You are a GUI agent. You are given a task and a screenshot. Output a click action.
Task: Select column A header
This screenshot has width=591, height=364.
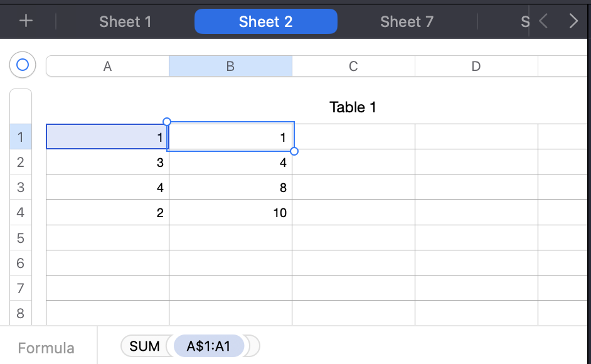107,67
